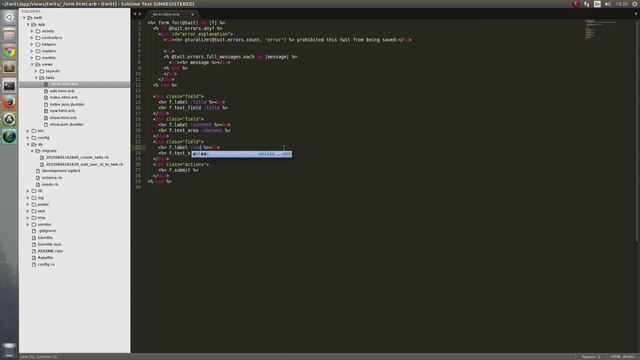Expand the log folder
Viewport: 640px width, 360px height.
[x=28, y=198]
